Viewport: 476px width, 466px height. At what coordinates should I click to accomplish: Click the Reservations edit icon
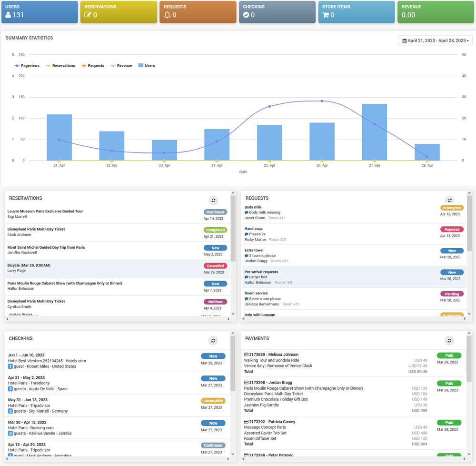tap(88, 15)
